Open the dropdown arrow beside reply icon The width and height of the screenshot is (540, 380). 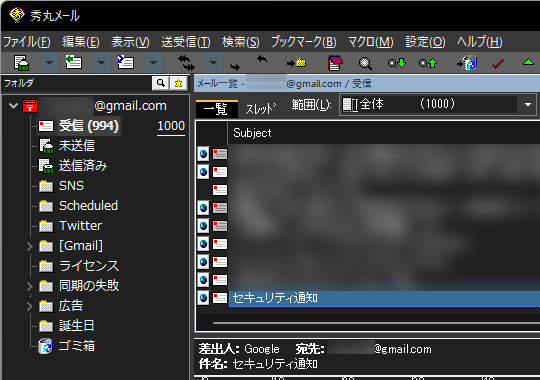point(101,63)
